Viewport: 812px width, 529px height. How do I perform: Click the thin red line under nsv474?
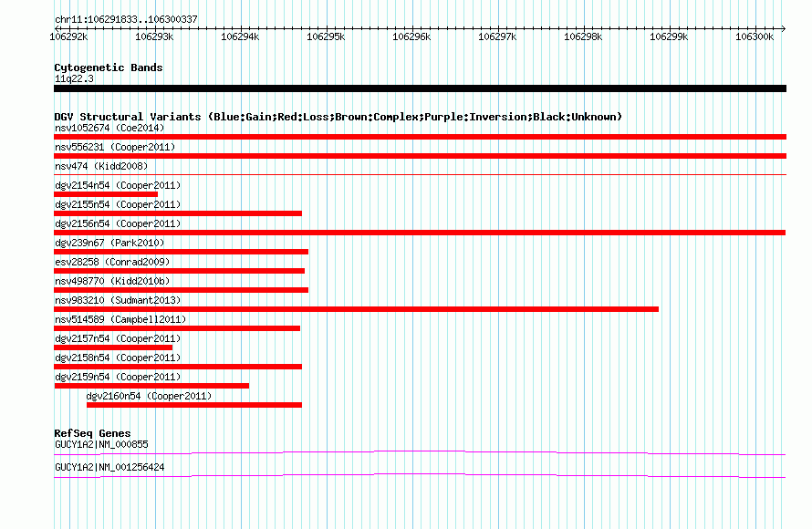tap(420, 175)
